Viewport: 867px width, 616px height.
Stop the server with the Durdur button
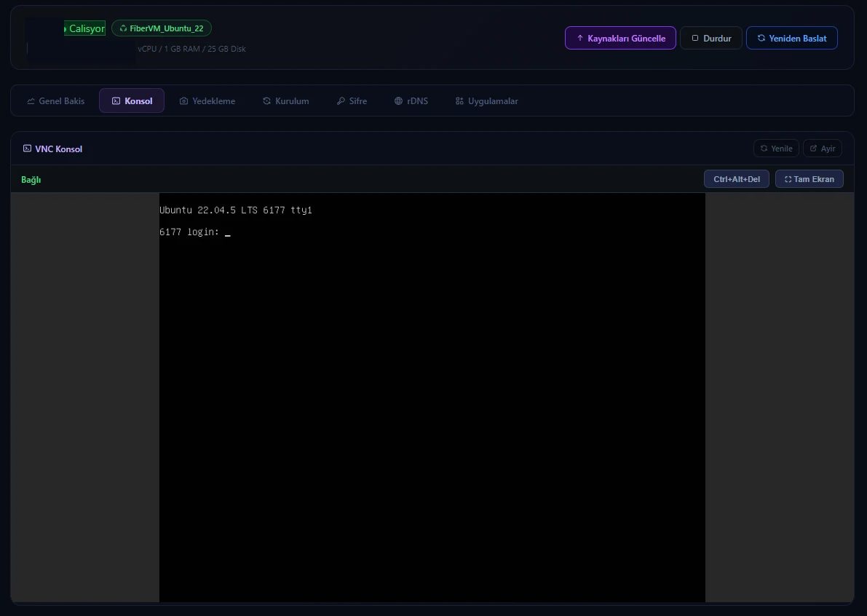coord(711,38)
